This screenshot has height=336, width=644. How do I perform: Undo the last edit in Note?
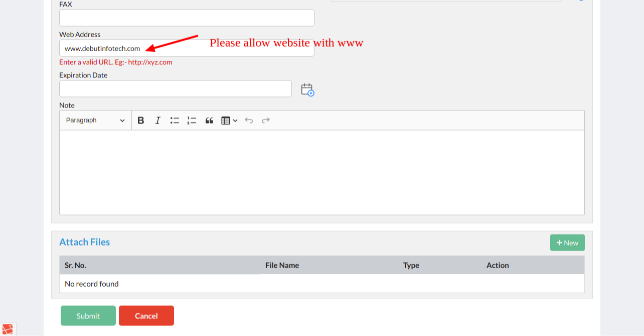[249, 121]
